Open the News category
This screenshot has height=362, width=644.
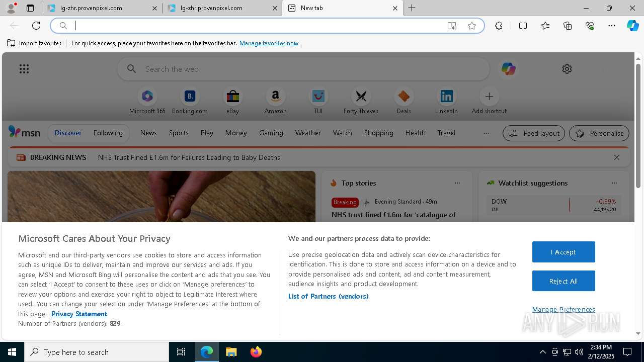click(x=148, y=133)
